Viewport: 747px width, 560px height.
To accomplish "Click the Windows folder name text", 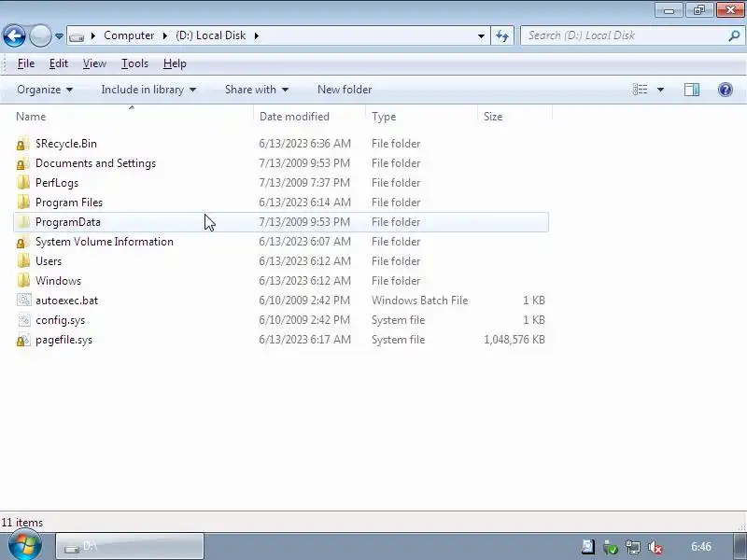I will click(x=58, y=281).
